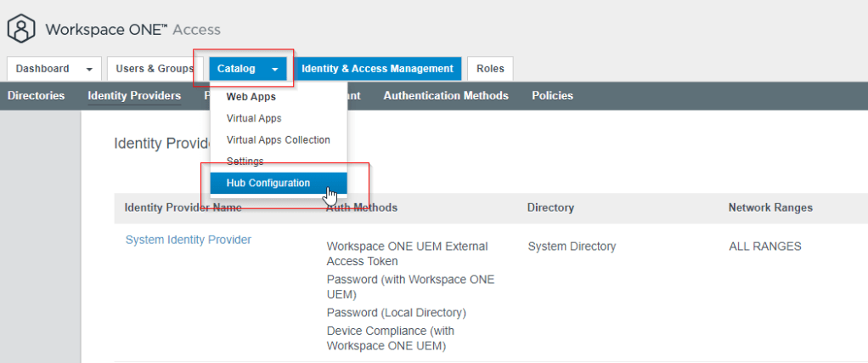
Task: Open the Roles tab
Action: [x=490, y=69]
